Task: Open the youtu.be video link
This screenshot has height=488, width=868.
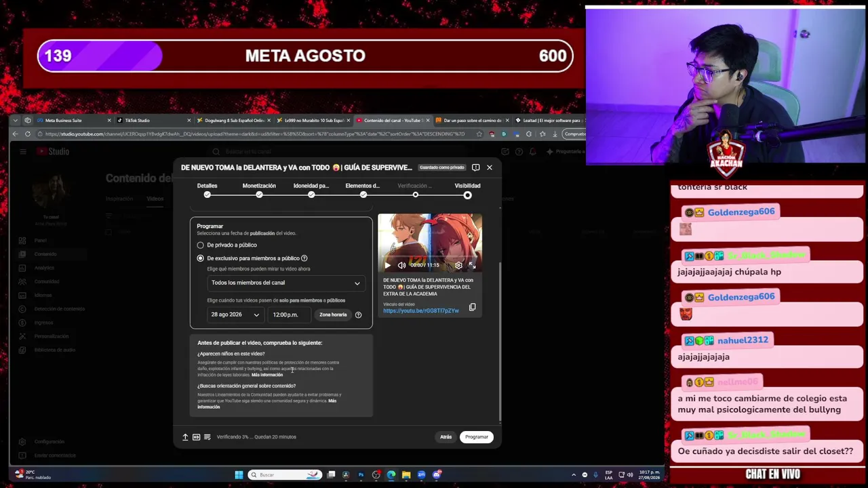Action: point(421,310)
